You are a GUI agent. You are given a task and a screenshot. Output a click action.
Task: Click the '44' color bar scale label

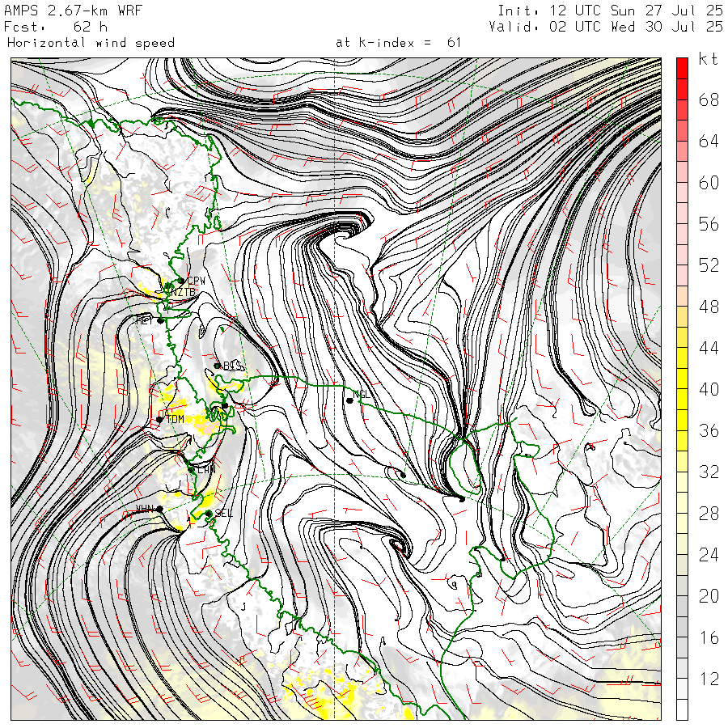pos(709,348)
